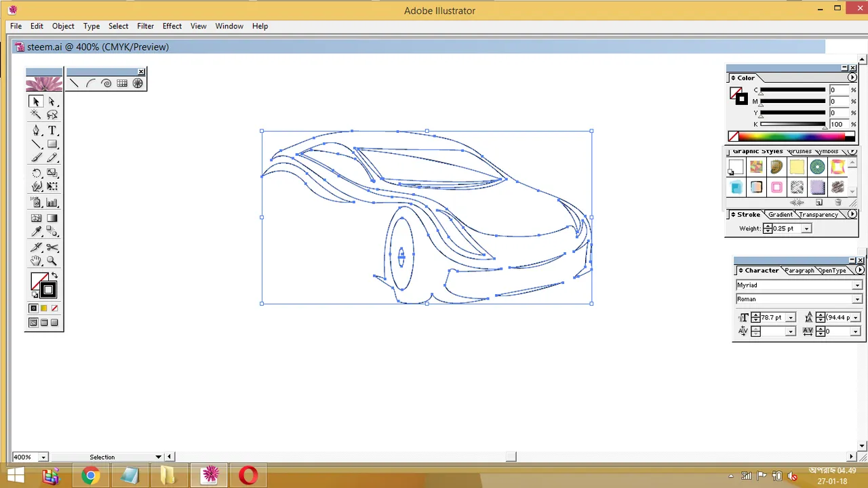The image size is (868, 488).
Task: Pick the Line Segment tool in toolbox
Action: point(36,144)
